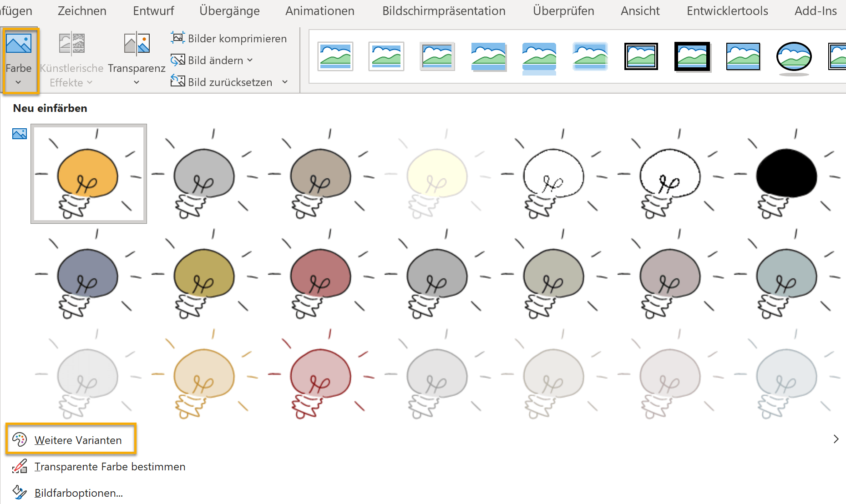Select the light red outlined bulb recolor
Image resolution: width=846 pixels, height=504 pixels.
click(x=322, y=374)
